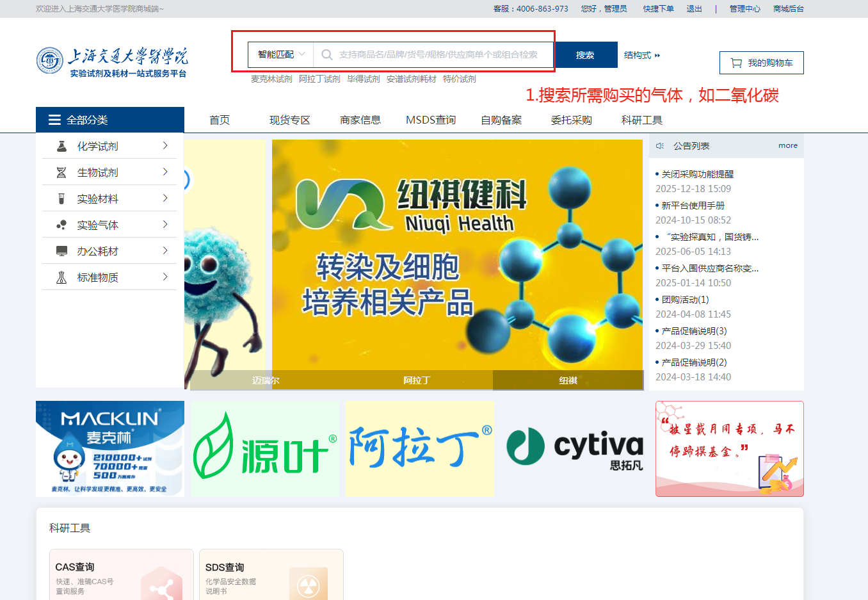Expand the 实验材料 category arrow
This screenshot has width=868, height=600.
point(165,199)
